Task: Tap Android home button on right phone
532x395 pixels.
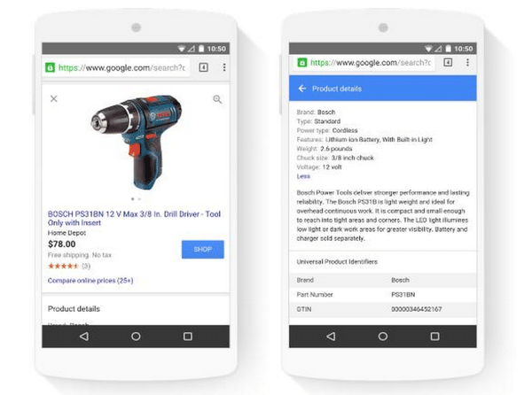Action: point(383,336)
